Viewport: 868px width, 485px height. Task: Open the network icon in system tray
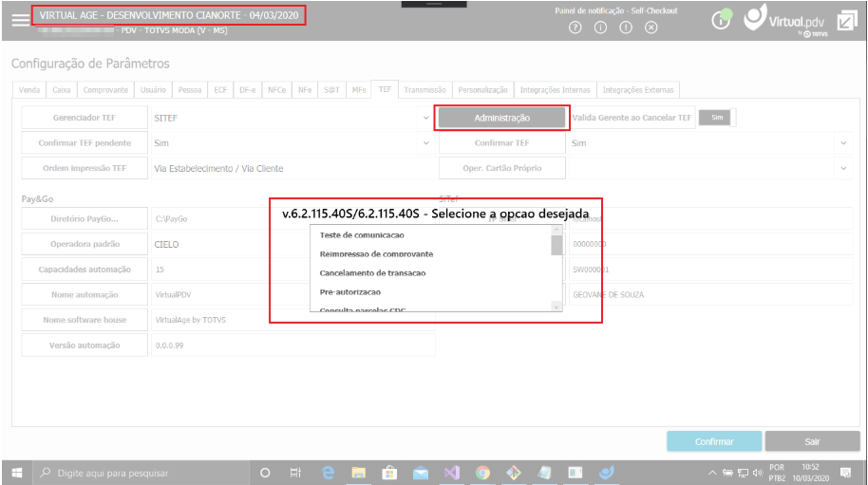coord(743,473)
